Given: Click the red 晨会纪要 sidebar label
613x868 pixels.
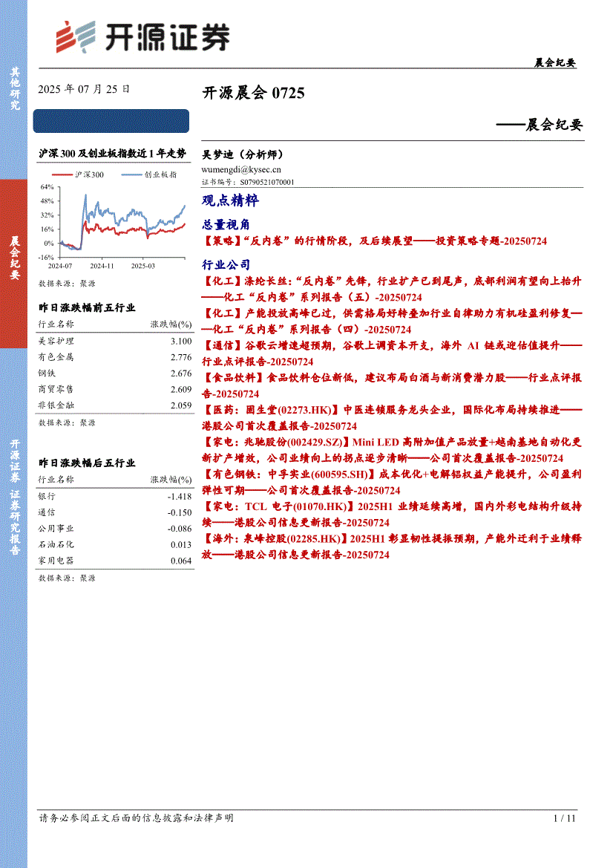Looking at the screenshot, I should pos(15,258).
